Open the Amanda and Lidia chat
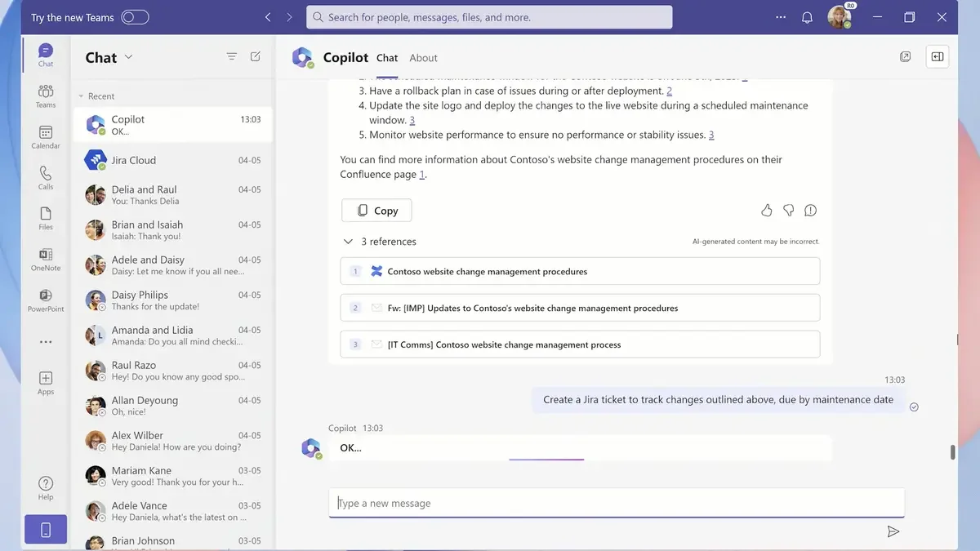Screen dimensions: 980x551 173,335
